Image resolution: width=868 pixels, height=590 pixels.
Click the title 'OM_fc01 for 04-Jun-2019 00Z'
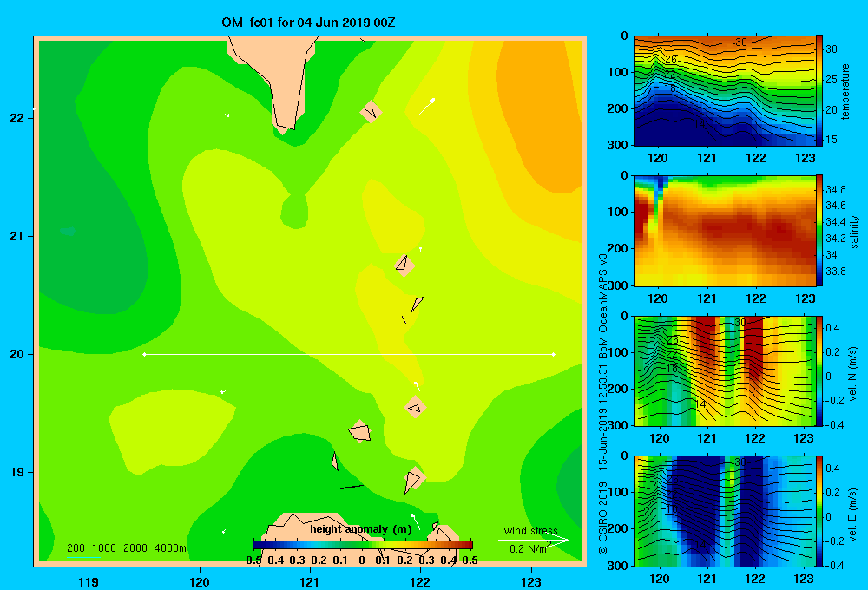308,23
